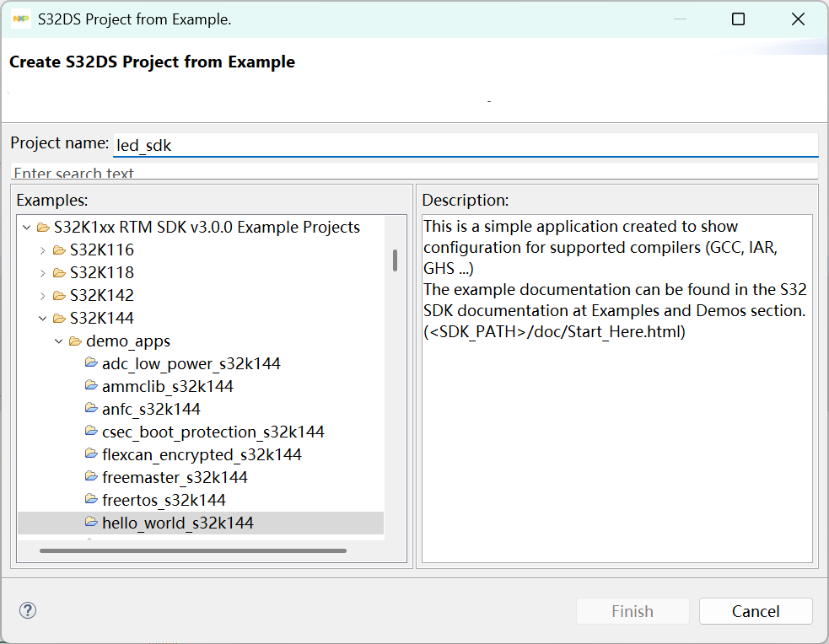Select hello_world_s32k144 example
This screenshot has width=829, height=644.
click(x=178, y=523)
